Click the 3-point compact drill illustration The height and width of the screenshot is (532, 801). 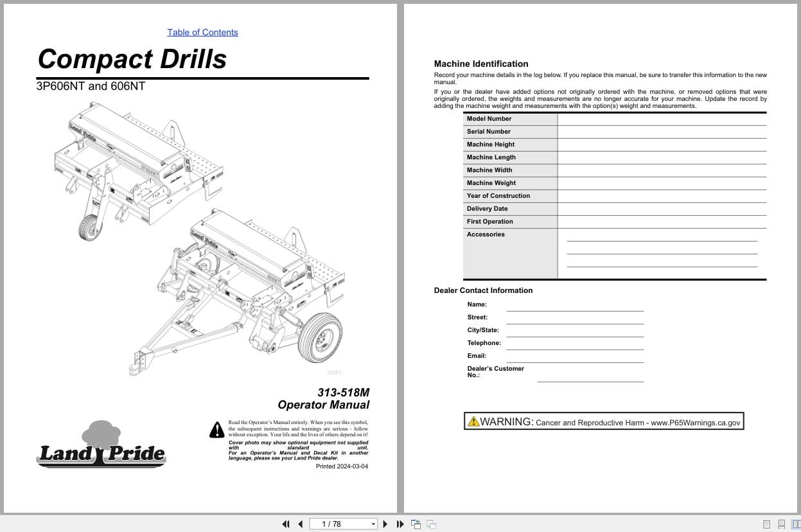[138, 170]
